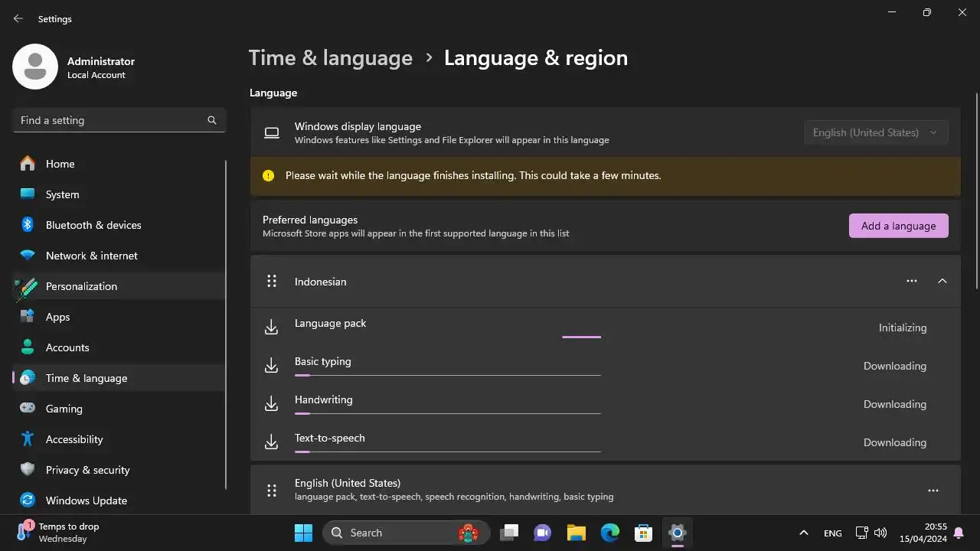This screenshot has width=980, height=551.
Task: Open System settings page
Action: click(119, 194)
